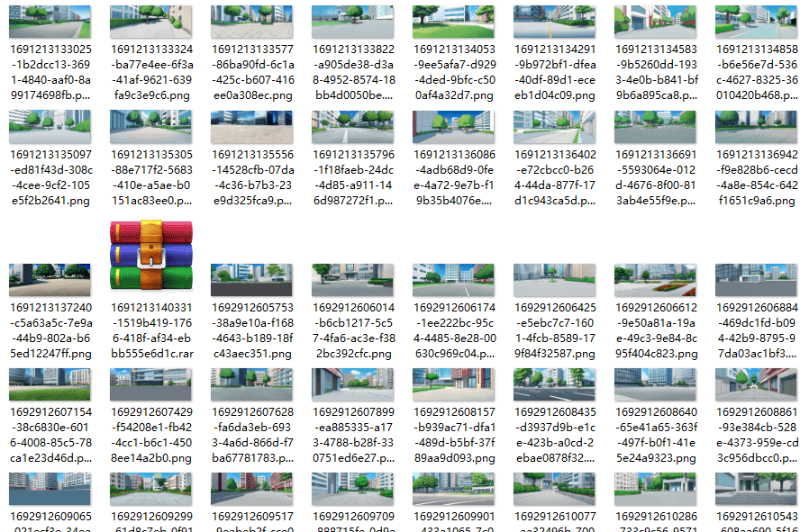Select thumbnail of file 1692912609517

point(252,490)
